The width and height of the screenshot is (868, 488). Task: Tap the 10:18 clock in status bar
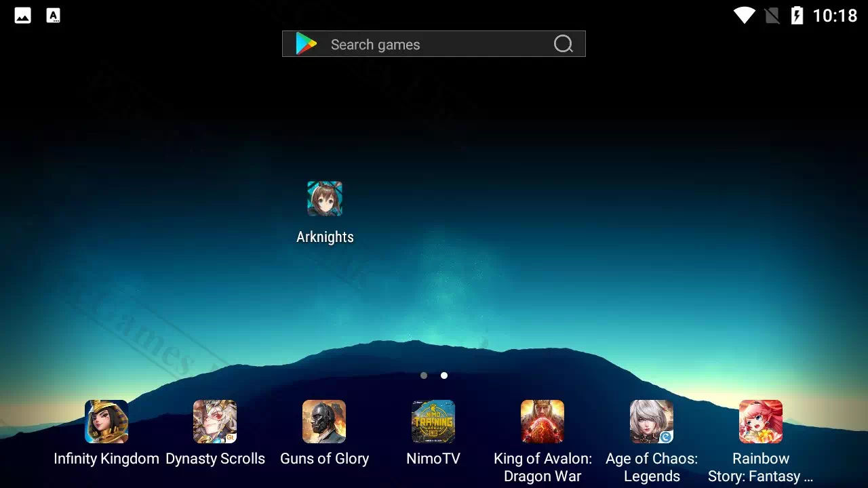click(835, 16)
